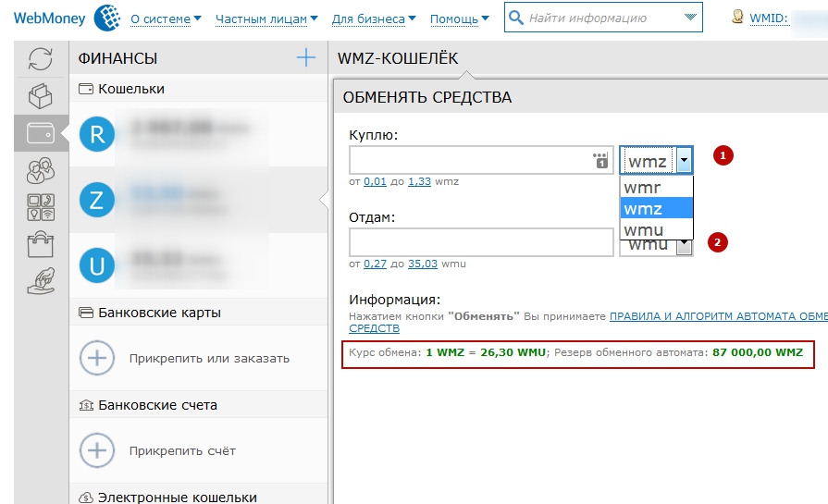The height and width of the screenshot is (504, 828).
Task: Click the calculator icon in the Куплю field
Action: tap(600, 160)
